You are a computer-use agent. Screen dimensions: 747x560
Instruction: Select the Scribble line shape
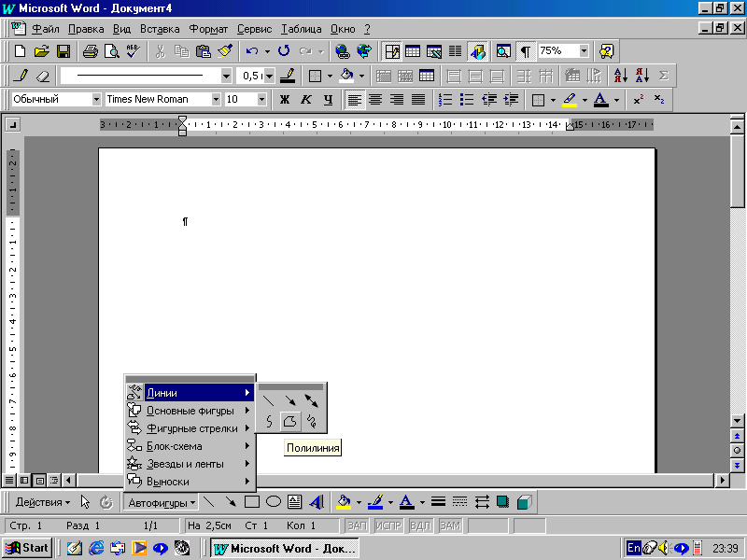click(312, 422)
